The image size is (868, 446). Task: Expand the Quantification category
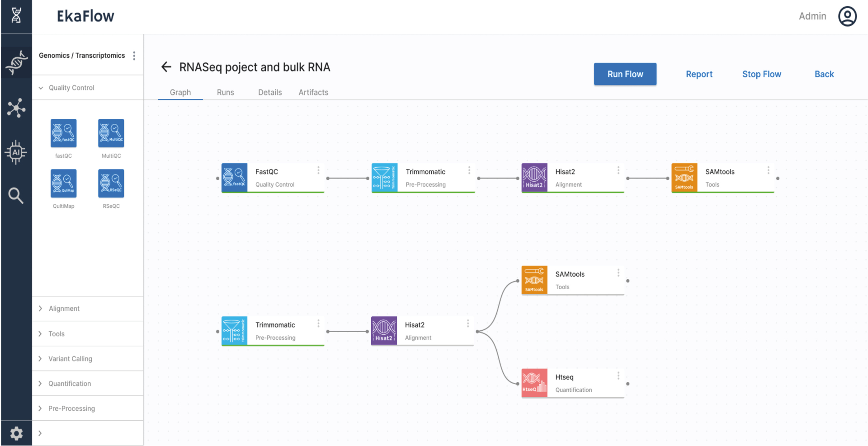click(x=70, y=384)
